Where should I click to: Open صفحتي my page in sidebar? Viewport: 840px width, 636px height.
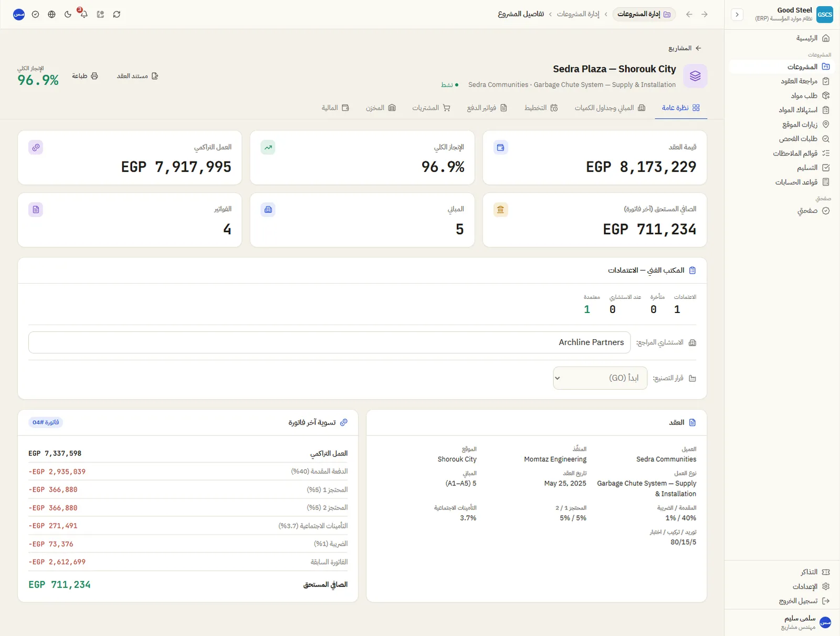782,211
